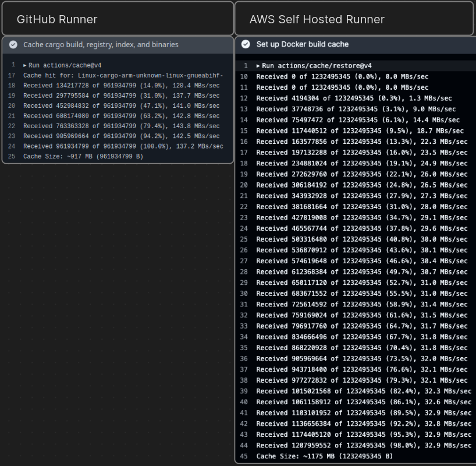
Task: Select the line showing 63.2% at 142.8 MBs/sec
Action: tap(122, 116)
